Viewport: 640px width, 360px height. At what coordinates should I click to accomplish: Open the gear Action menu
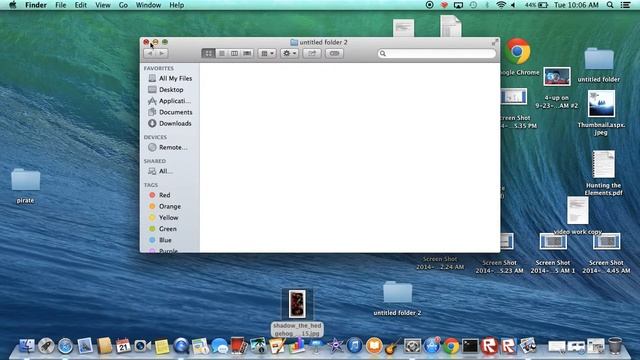point(289,53)
